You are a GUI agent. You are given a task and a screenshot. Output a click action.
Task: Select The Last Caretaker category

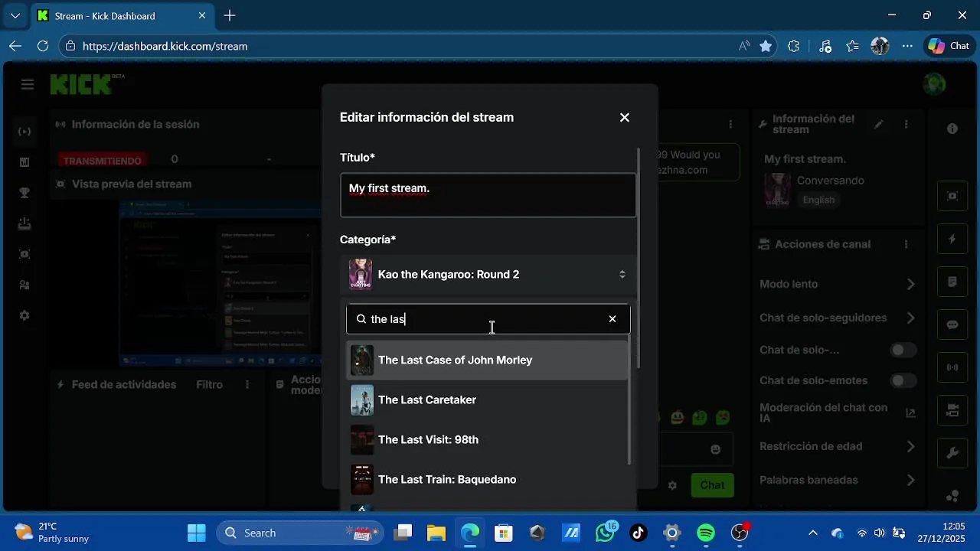pos(488,399)
